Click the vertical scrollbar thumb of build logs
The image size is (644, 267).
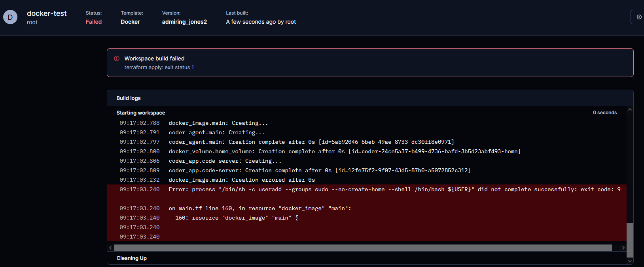pos(630,240)
